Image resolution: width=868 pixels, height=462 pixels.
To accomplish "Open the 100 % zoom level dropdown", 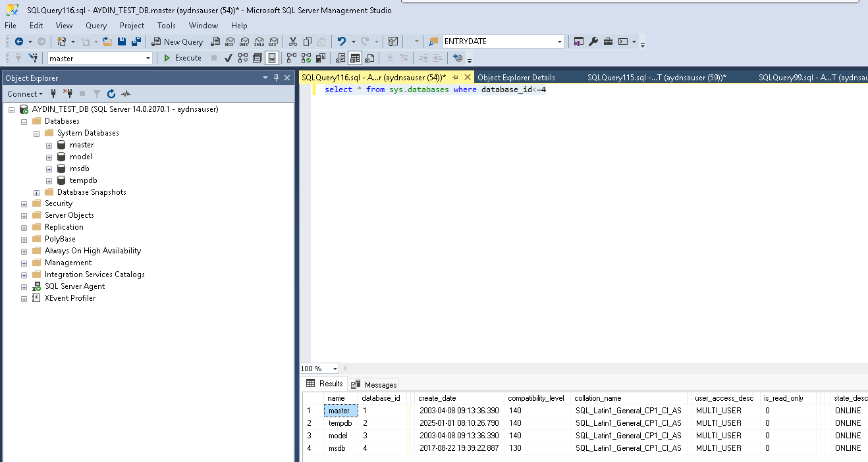I will tap(335, 369).
